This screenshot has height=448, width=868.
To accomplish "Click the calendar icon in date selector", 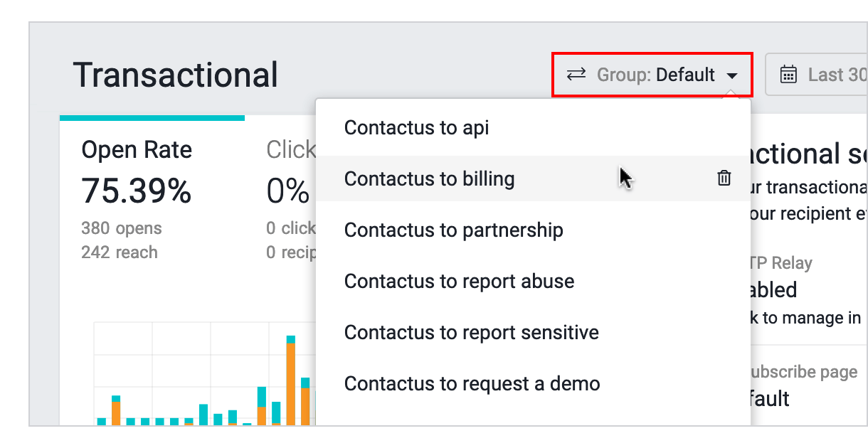I will point(788,74).
